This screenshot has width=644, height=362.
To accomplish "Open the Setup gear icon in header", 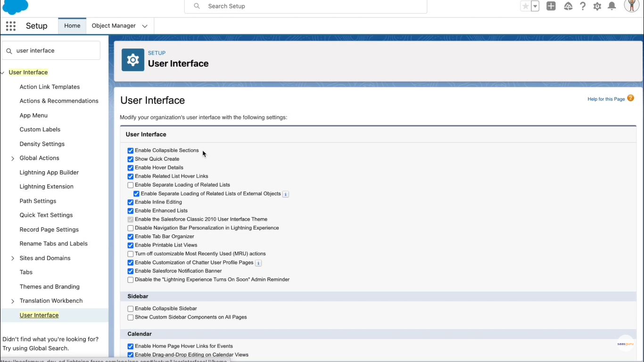I will click(x=597, y=6).
